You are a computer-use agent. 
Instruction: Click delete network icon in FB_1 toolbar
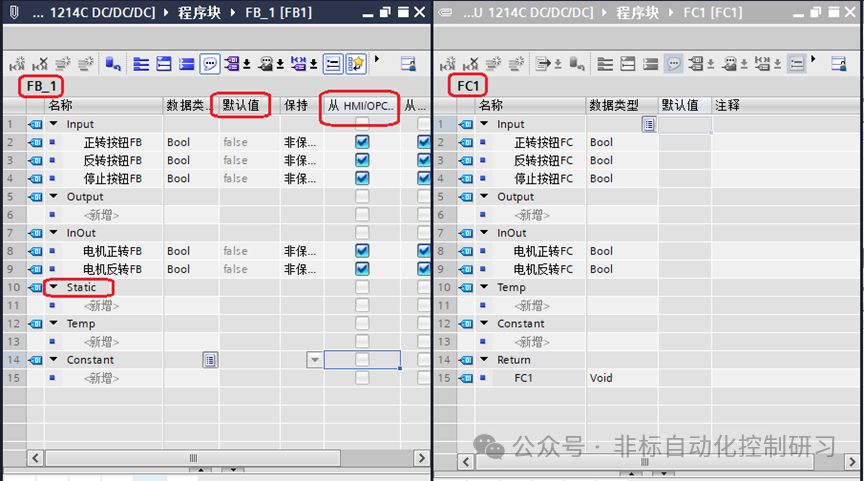tap(40, 64)
